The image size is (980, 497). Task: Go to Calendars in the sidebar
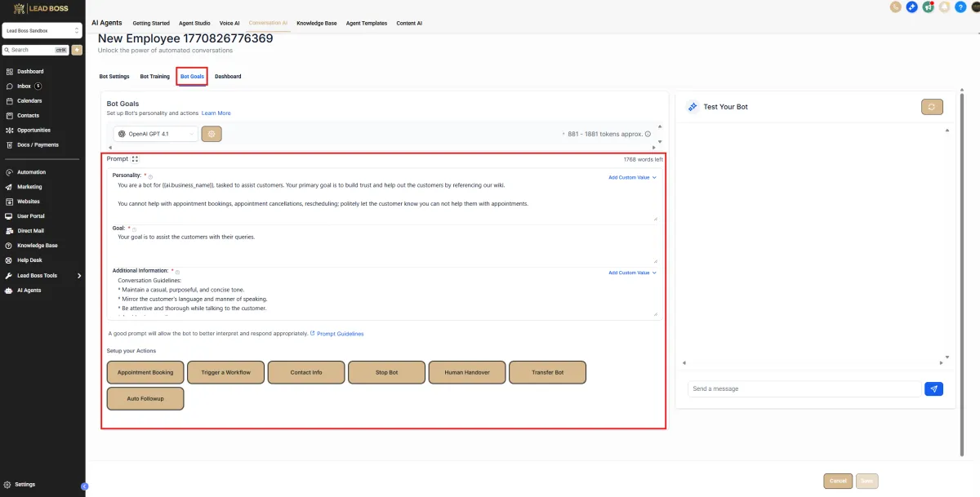(x=29, y=100)
